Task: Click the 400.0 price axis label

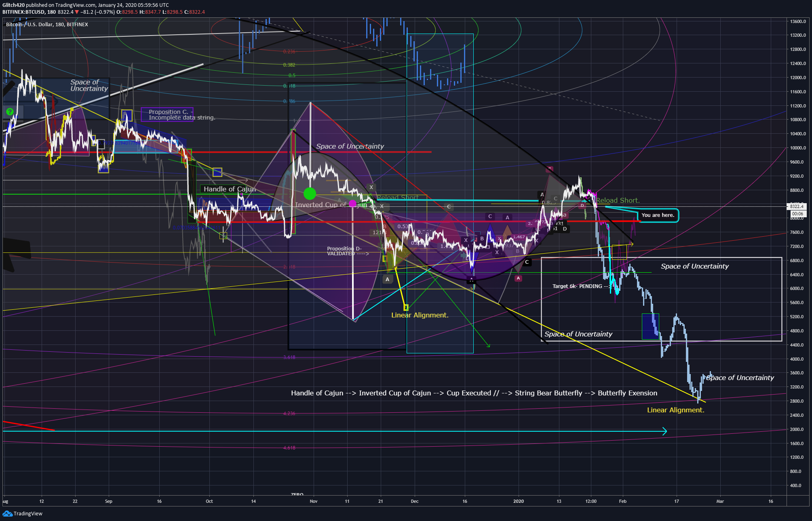Action: coord(795,485)
